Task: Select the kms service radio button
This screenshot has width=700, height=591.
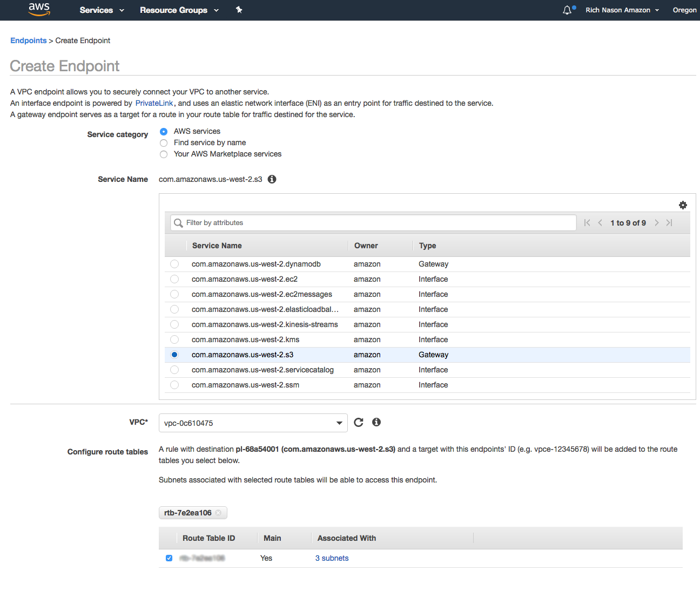Action: click(174, 339)
